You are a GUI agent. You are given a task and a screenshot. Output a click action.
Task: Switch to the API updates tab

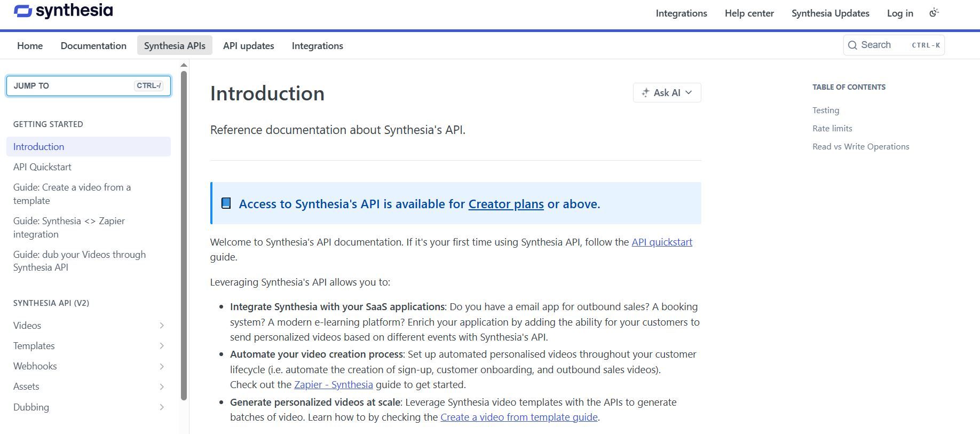click(x=248, y=46)
